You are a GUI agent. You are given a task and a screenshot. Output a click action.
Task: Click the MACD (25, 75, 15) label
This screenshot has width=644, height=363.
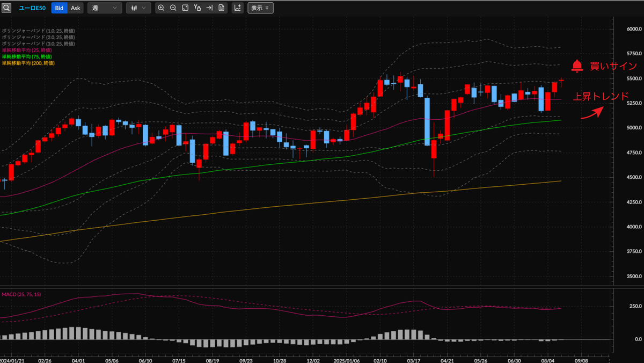[21, 294]
